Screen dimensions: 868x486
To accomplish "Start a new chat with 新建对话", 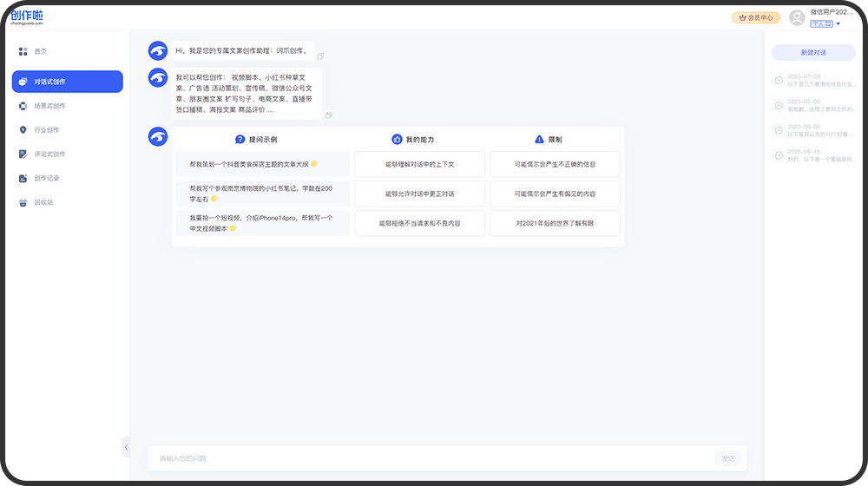I will pyautogui.click(x=813, y=53).
